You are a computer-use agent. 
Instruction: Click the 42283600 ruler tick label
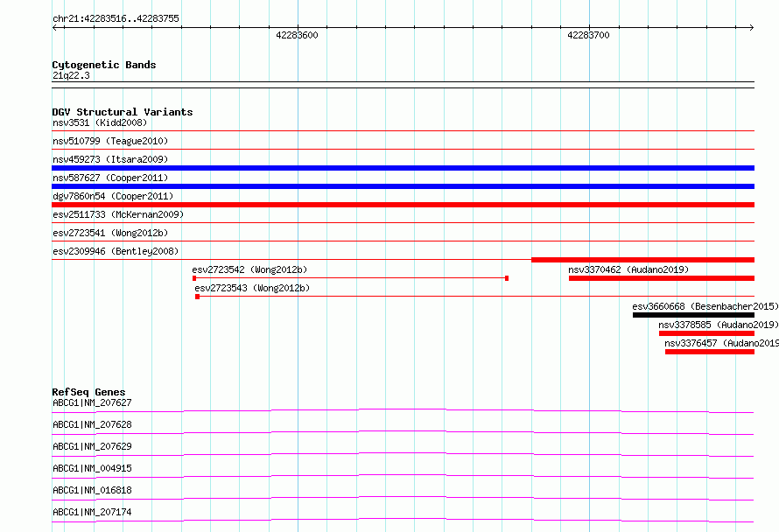point(297,35)
